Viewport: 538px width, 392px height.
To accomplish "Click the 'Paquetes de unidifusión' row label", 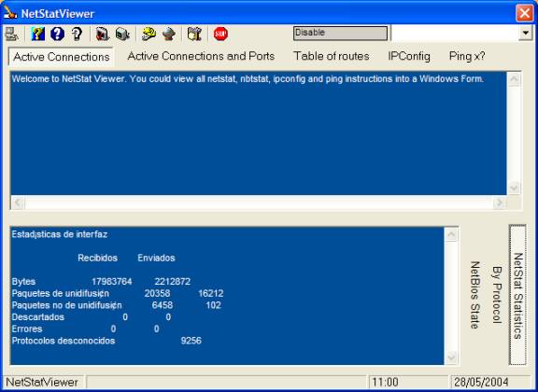I will (x=61, y=294).
